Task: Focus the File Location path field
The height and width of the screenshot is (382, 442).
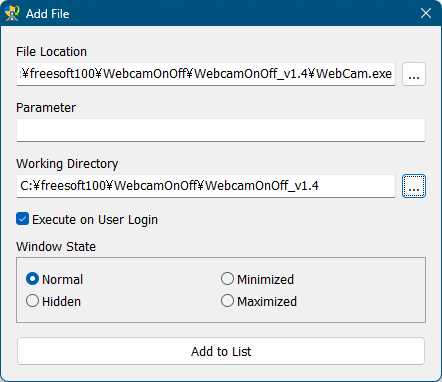Action: (x=206, y=74)
